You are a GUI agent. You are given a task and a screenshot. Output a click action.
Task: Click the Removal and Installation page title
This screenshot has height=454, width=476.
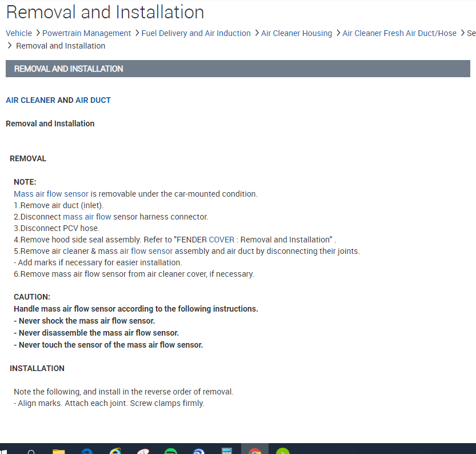(x=105, y=13)
